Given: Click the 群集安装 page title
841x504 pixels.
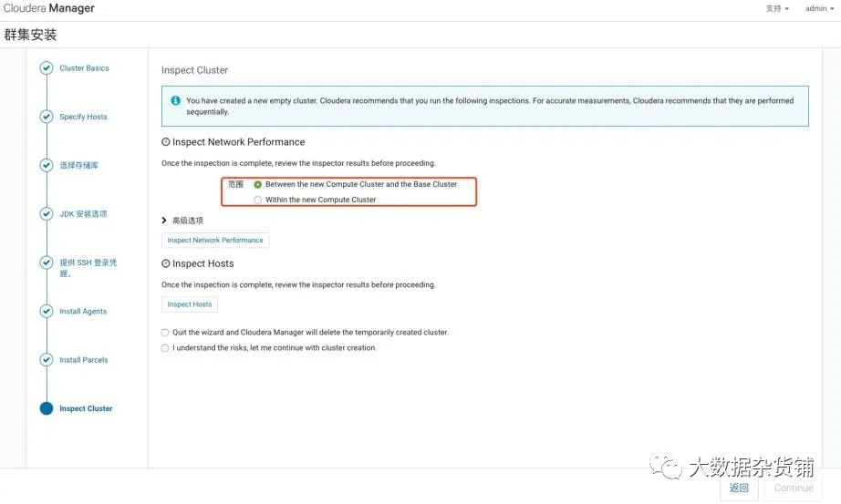Looking at the screenshot, I should coord(31,35).
